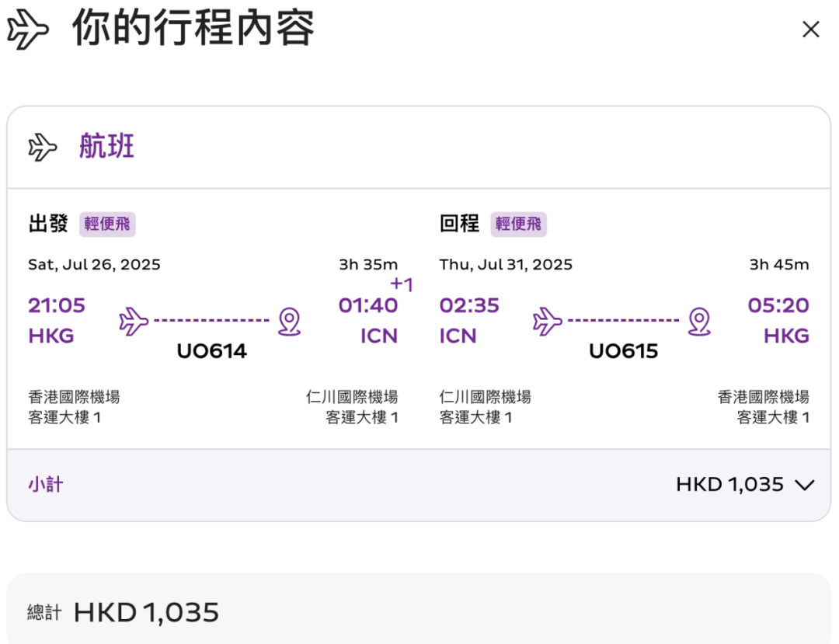The height and width of the screenshot is (644, 839).
Task: Click the airplane icon beside 你的行程內容
Action: coord(28,30)
